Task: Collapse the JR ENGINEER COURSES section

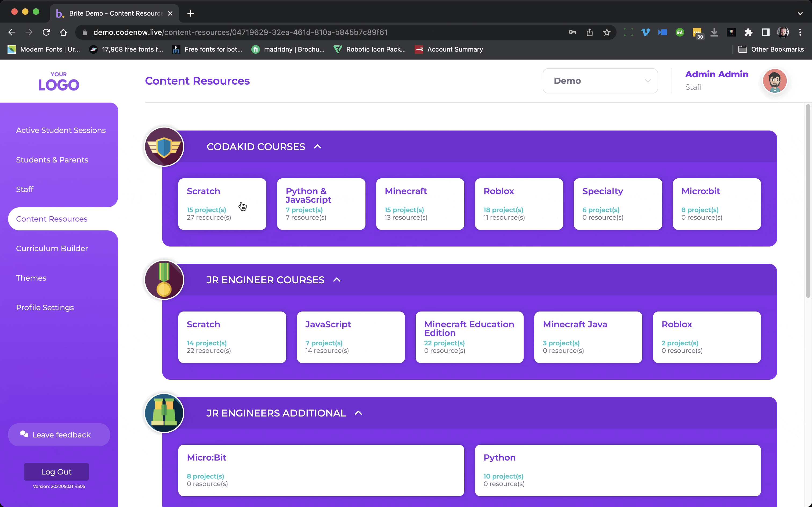Action: [x=337, y=280]
